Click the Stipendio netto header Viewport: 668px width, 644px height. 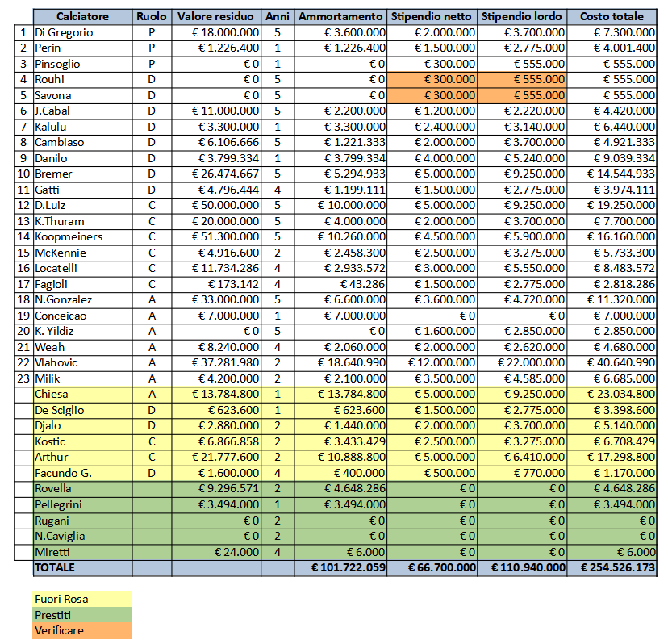(x=432, y=17)
